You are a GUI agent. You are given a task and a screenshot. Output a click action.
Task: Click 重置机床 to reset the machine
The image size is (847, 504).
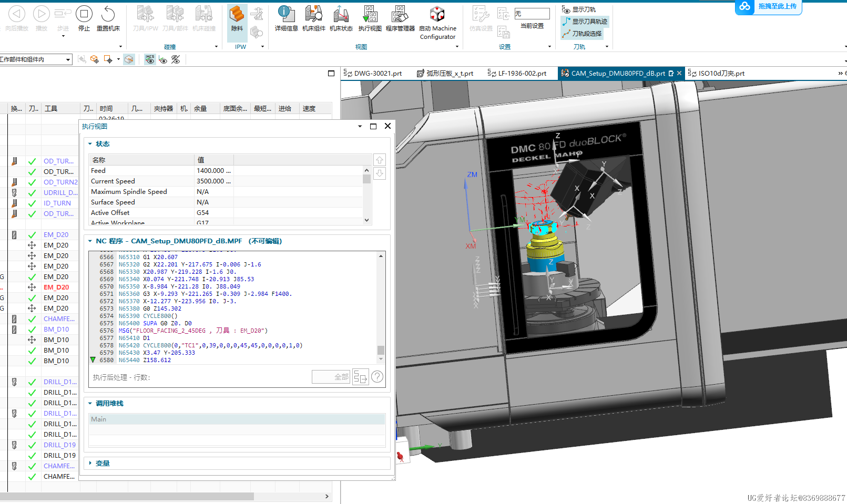pos(108,18)
